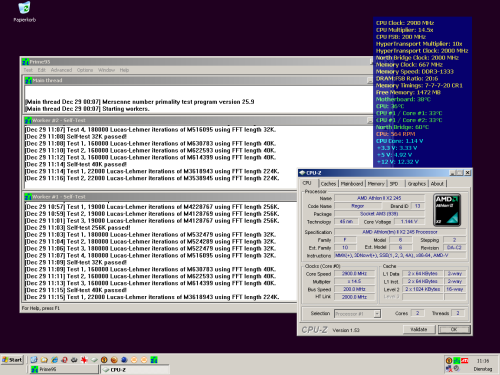500x375 pixels.
Task: Click the Validate button
Action: point(419,329)
